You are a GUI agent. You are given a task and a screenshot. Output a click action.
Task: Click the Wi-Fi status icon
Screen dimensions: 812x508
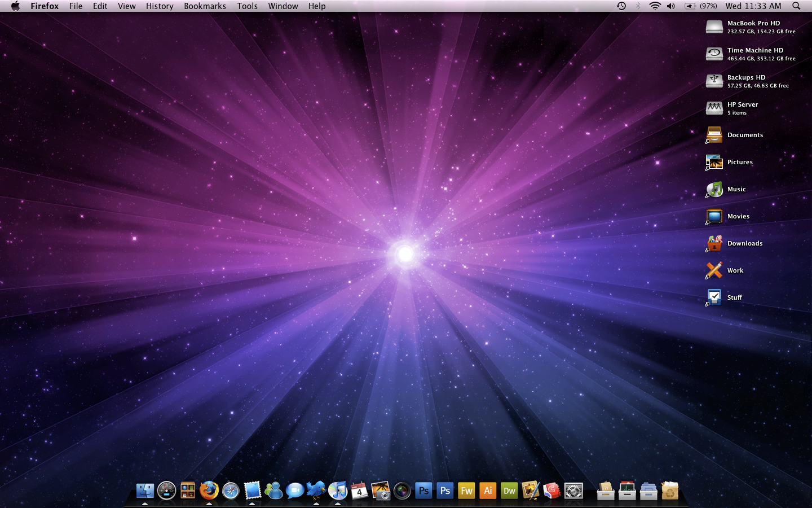(x=655, y=6)
